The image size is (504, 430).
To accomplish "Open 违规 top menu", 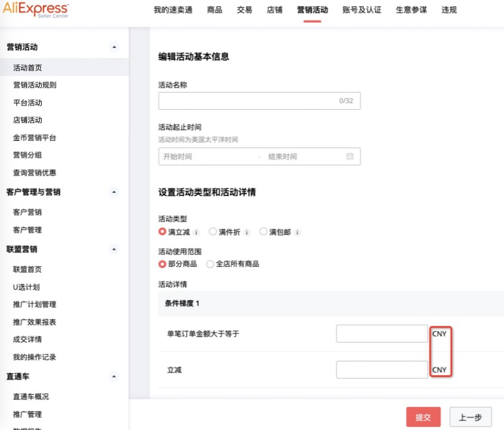I will click(449, 10).
